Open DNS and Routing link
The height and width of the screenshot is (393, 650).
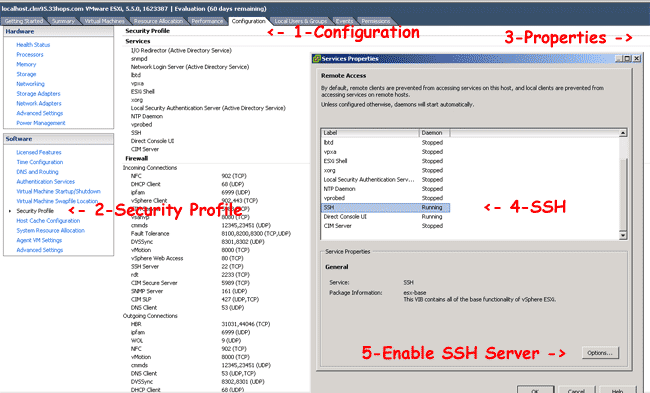click(37, 172)
